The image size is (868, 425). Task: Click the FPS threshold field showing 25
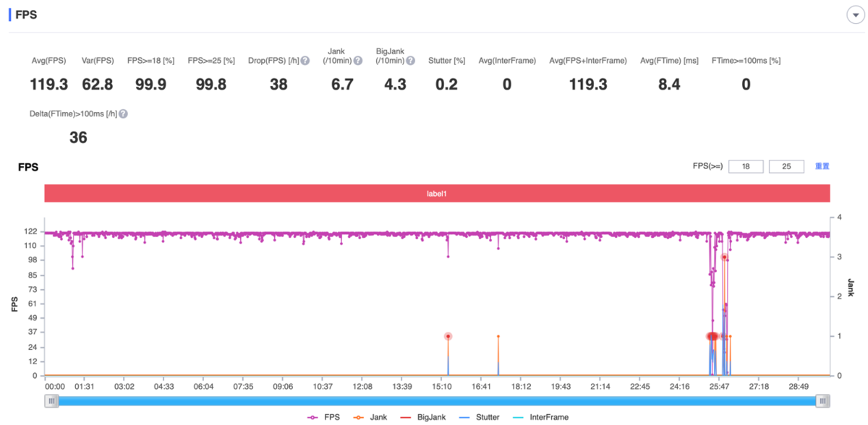click(x=787, y=166)
